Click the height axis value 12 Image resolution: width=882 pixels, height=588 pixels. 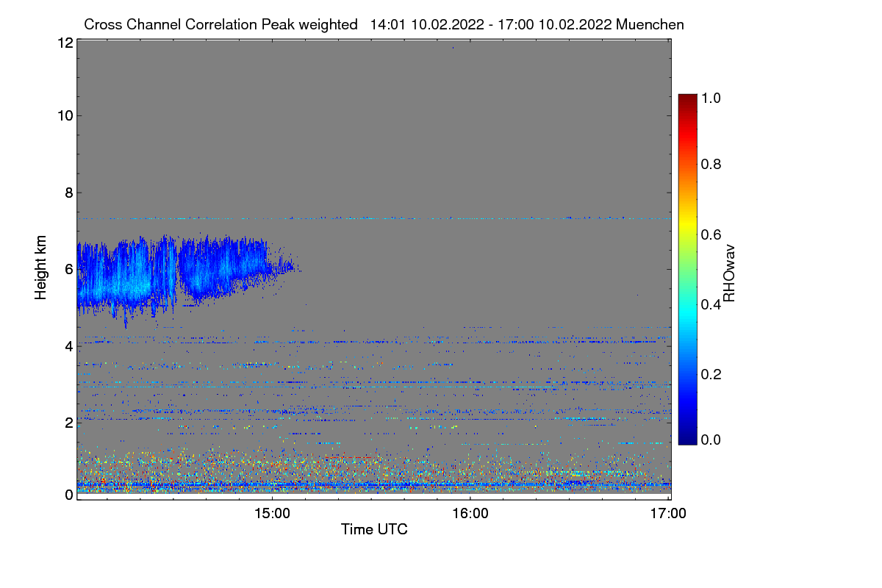65,43
